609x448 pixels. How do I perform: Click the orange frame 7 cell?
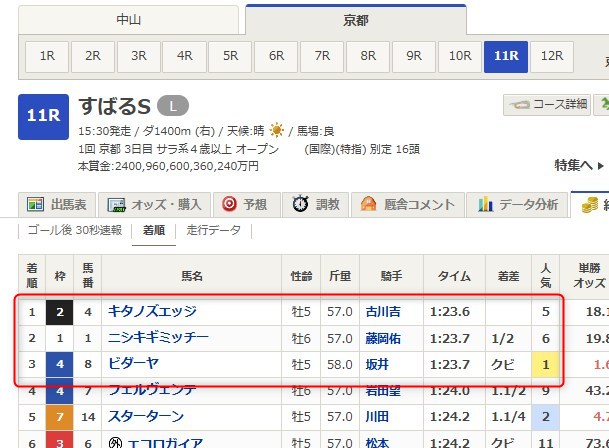point(59,417)
